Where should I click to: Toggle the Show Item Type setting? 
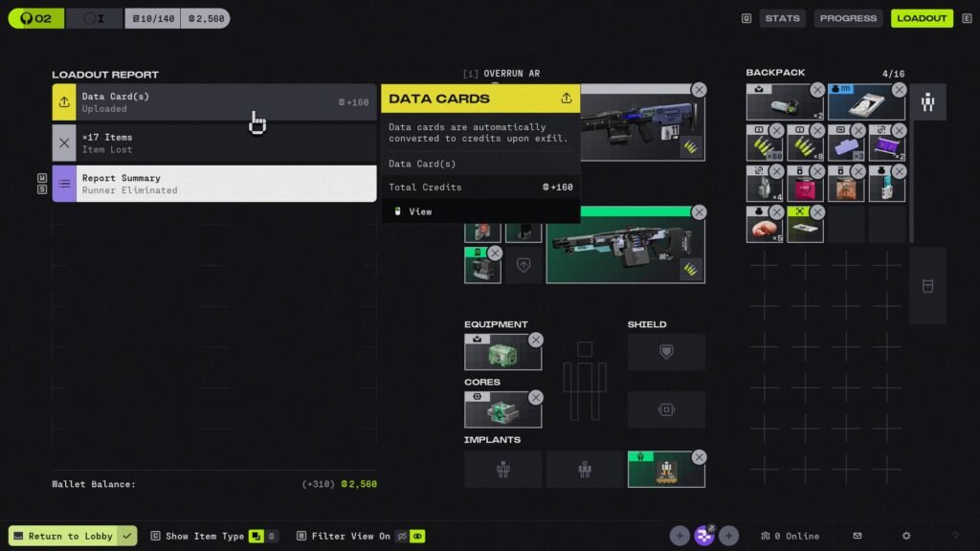point(255,536)
